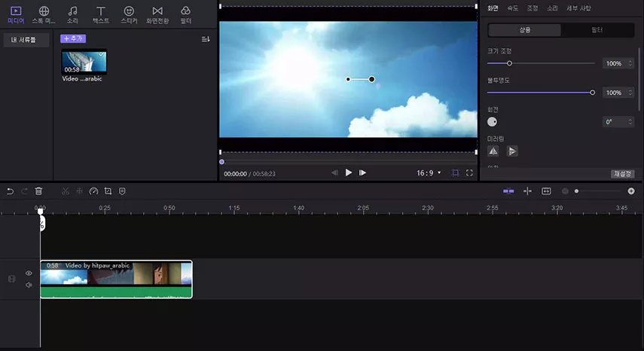The width and height of the screenshot is (644, 351).
Task: Split the clip with the scissors tool
Action: 66,191
